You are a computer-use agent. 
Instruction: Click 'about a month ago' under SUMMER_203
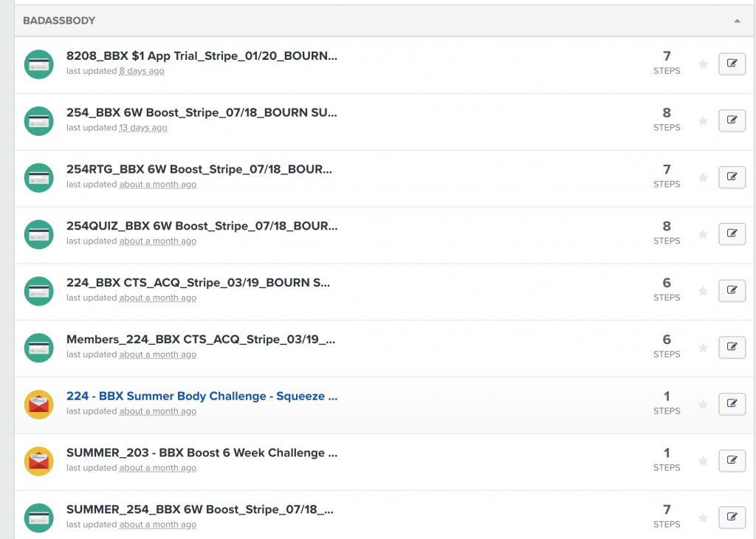tap(158, 468)
